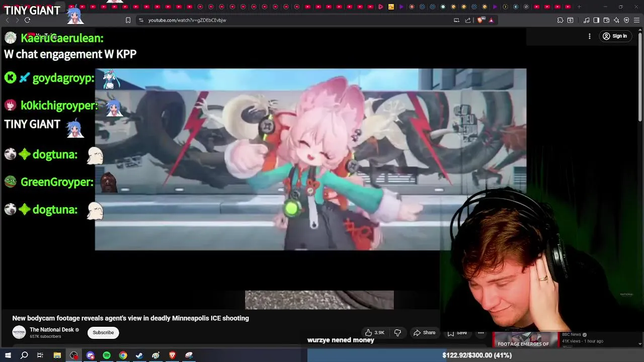This screenshot has height=362, width=644.
Task: Open YouTube settings three-dot menu
Action: (x=589, y=36)
